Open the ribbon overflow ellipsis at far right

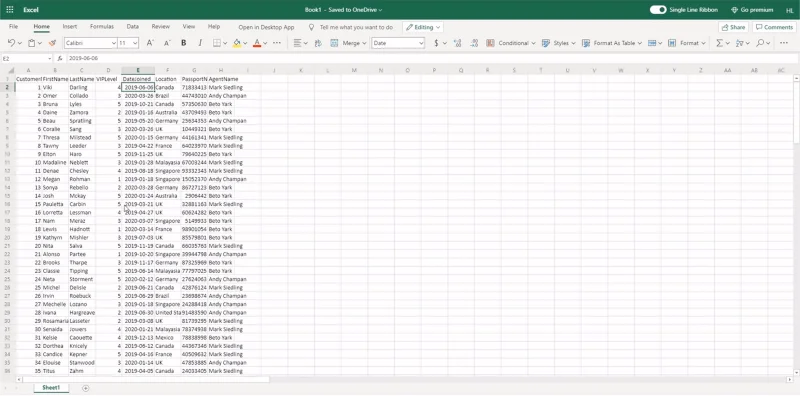[783, 43]
